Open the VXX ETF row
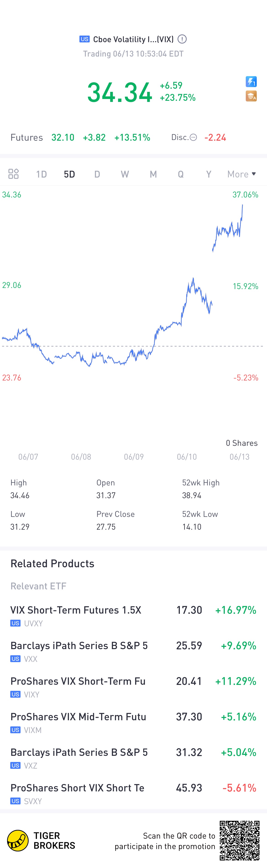 133,652
